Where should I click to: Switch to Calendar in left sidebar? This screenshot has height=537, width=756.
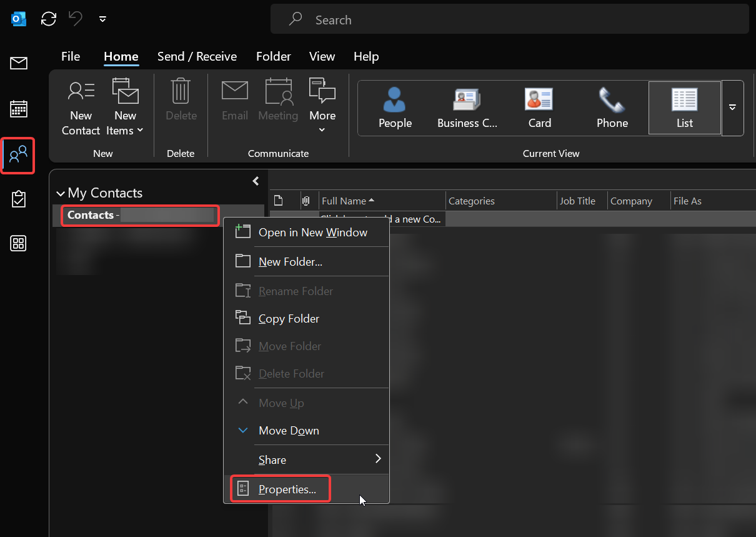click(19, 109)
